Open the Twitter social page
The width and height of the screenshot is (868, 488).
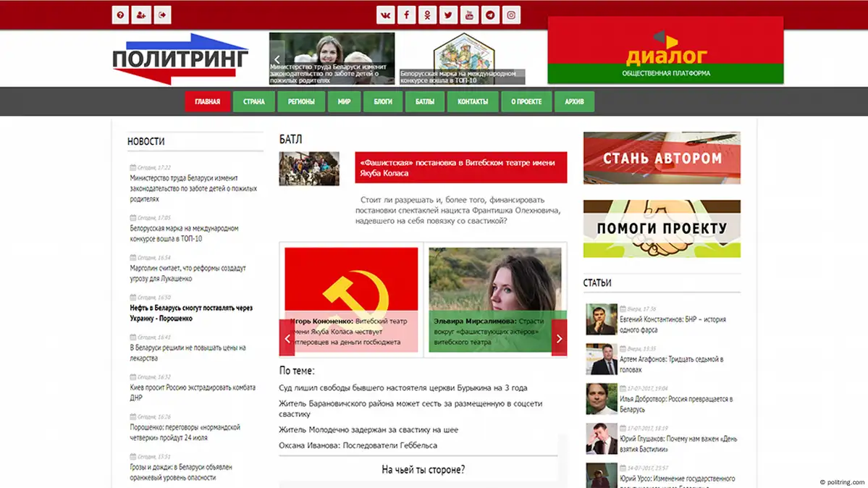tap(448, 15)
